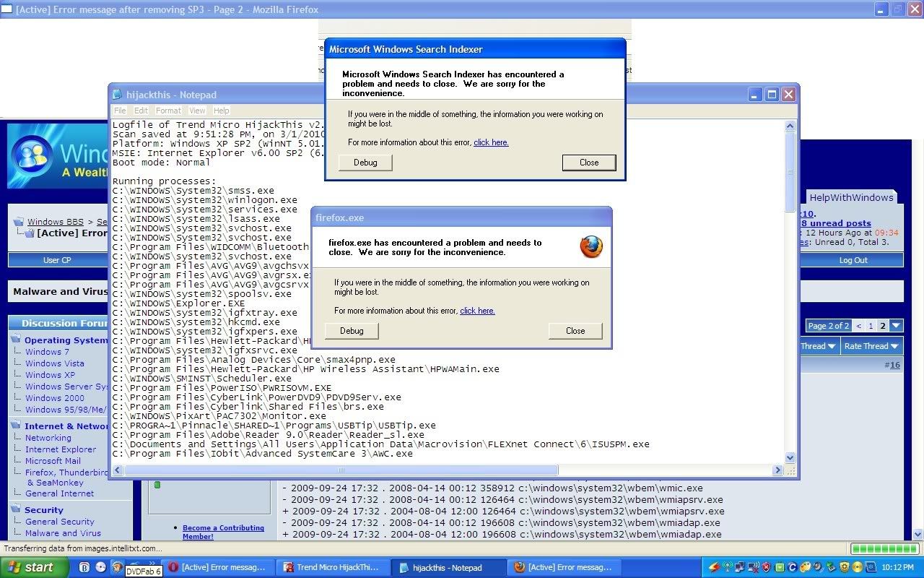The width and height of the screenshot is (924, 578).
Task: Open Windows 7 forum link
Action: pos(47,352)
